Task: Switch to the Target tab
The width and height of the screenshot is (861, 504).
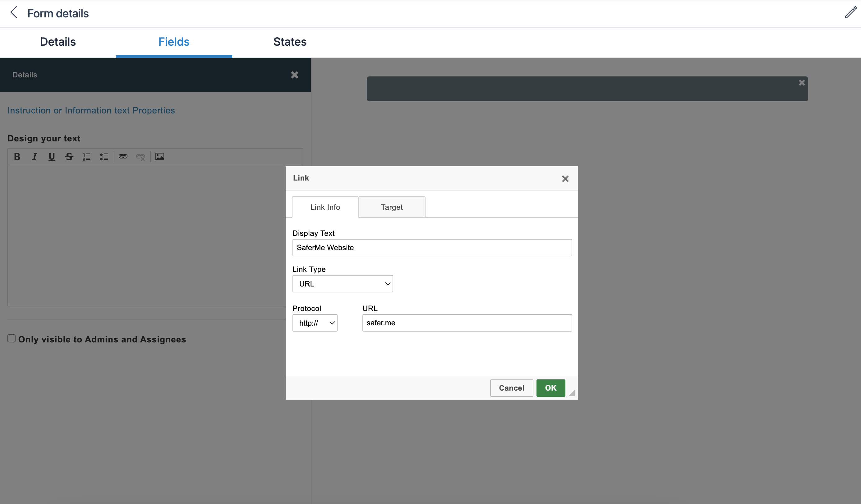Action: [x=392, y=207]
